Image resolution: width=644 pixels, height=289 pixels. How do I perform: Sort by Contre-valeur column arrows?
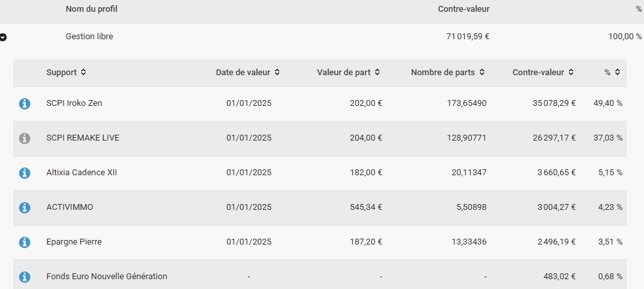(571, 72)
